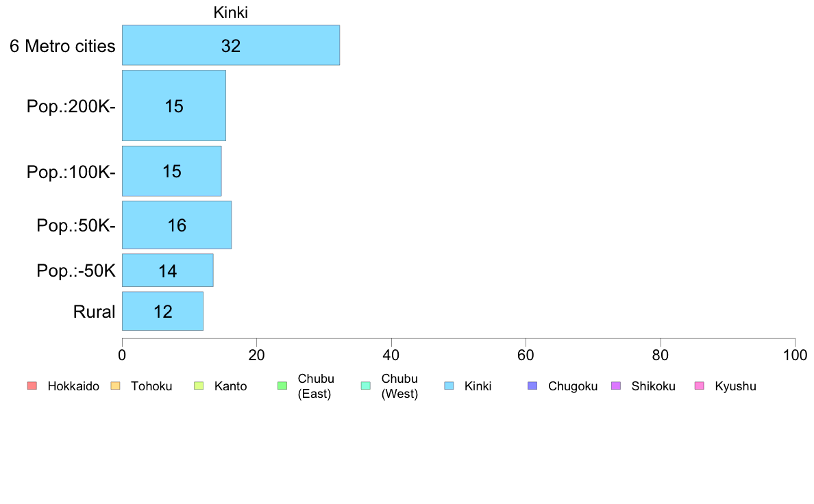Click the Chubu (West) teal legend swatch
The height and width of the screenshot is (504, 814).
(x=365, y=386)
